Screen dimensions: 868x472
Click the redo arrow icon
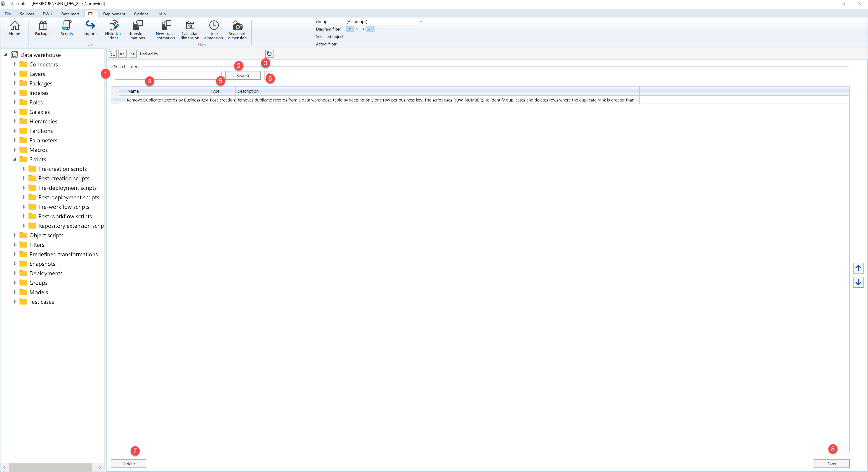133,54
